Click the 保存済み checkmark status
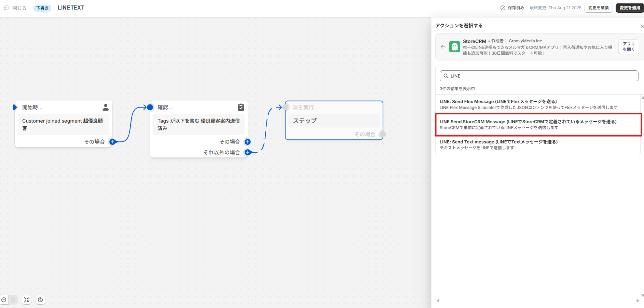 pos(512,8)
